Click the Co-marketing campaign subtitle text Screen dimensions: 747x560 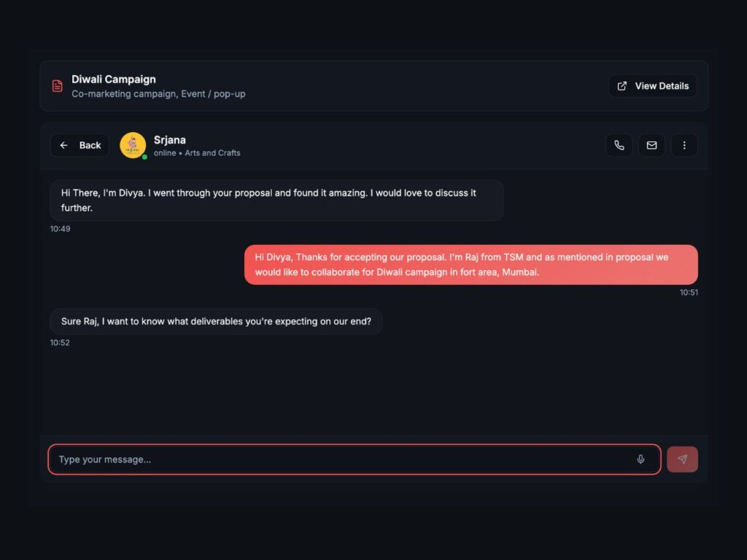[158, 94]
